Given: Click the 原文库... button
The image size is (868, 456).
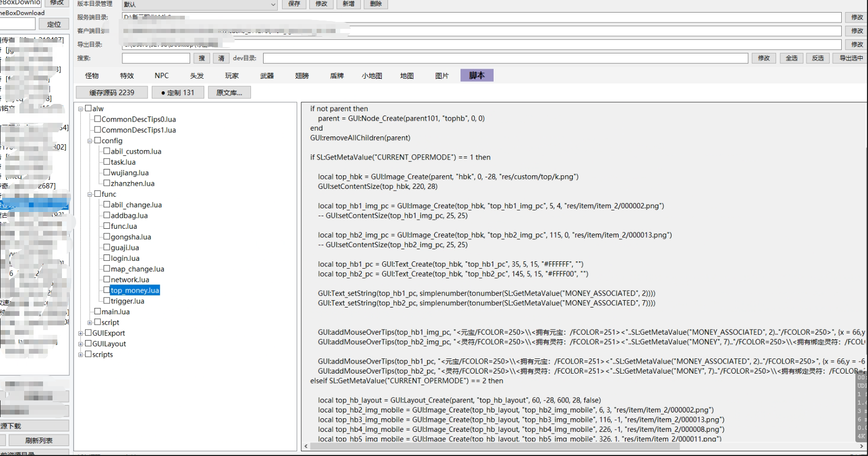Looking at the screenshot, I should pos(229,92).
